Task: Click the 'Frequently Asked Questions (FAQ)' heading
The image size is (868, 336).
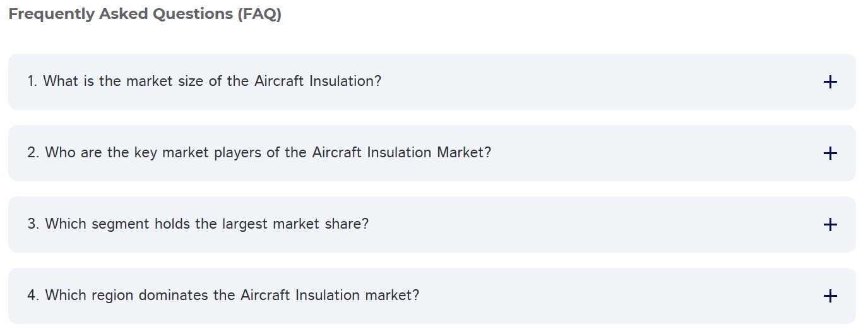Action: pyautogui.click(x=145, y=15)
